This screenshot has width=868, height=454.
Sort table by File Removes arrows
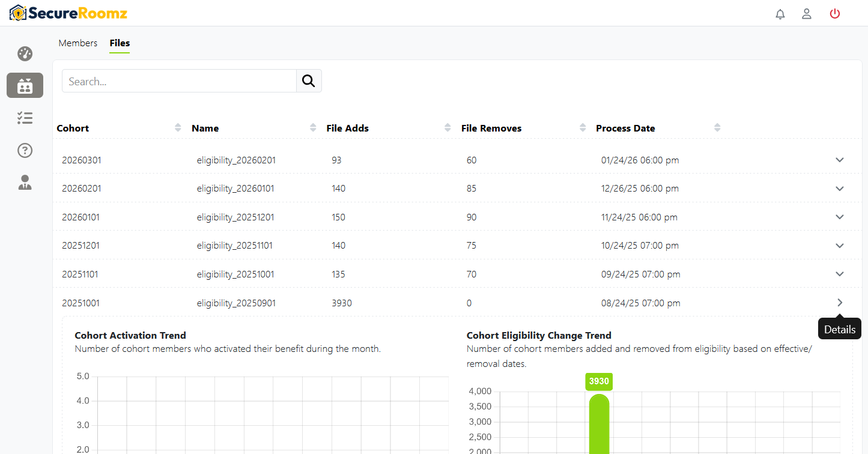[x=583, y=127]
